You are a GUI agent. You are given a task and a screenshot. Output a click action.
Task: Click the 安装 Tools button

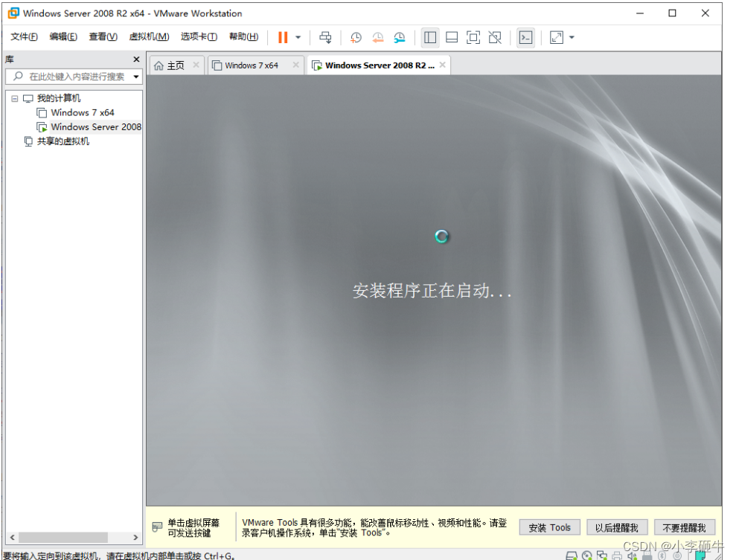click(550, 527)
